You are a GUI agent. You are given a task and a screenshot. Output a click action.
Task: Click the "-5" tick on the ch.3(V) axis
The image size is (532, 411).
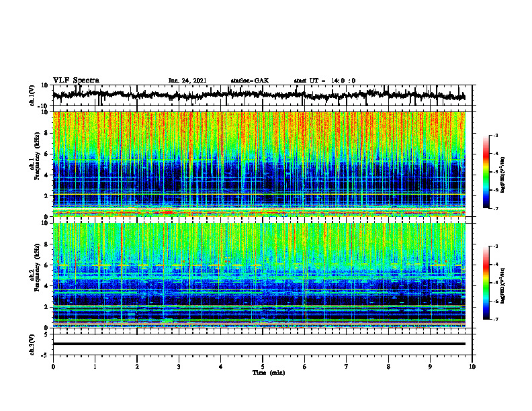[x=46, y=355]
